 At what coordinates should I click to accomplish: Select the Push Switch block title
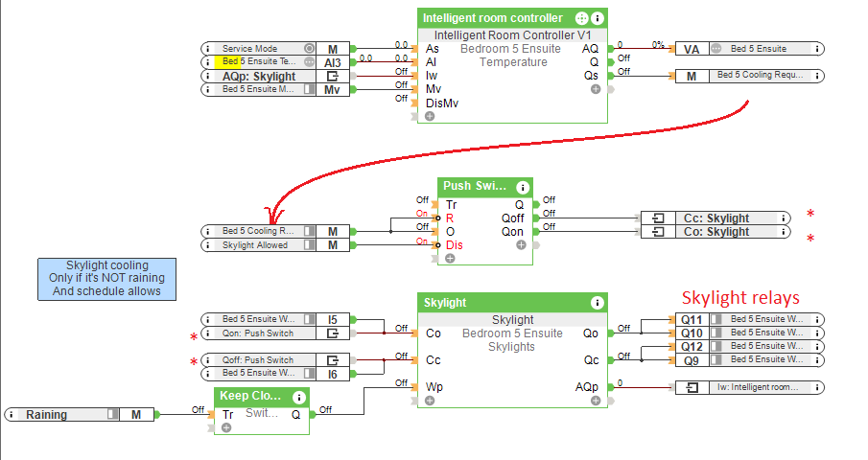click(475, 186)
